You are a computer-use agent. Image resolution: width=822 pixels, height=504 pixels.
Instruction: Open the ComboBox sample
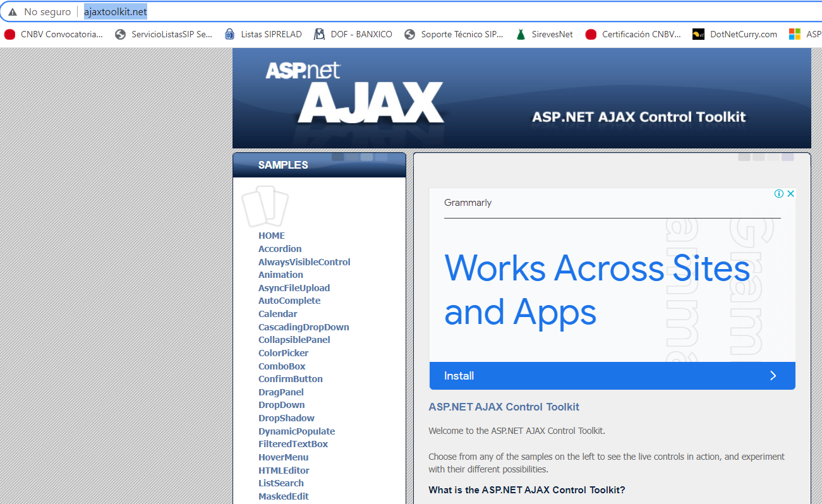pyautogui.click(x=282, y=366)
